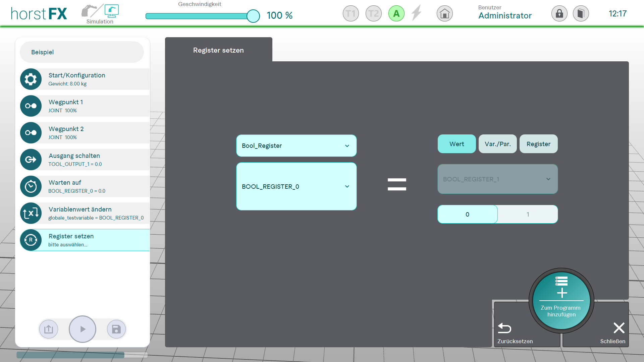The height and width of the screenshot is (362, 644).
Task: Select T1 operating mode
Action: [x=351, y=14]
